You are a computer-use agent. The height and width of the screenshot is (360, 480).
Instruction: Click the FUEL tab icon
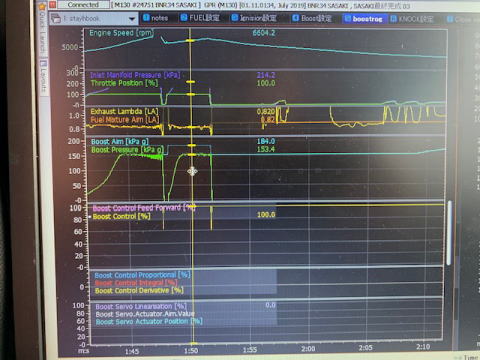[x=184, y=17]
